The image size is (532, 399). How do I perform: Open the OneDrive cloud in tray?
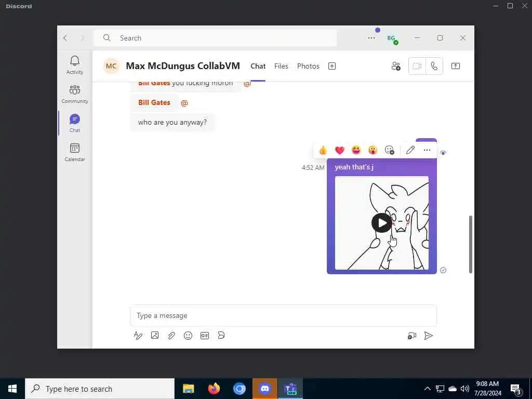point(453,389)
